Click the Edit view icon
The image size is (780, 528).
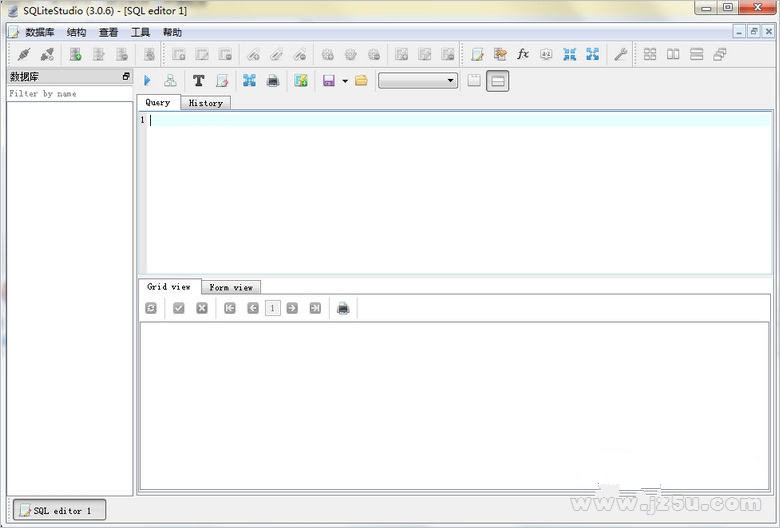pyautogui.click(x=425, y=54)
